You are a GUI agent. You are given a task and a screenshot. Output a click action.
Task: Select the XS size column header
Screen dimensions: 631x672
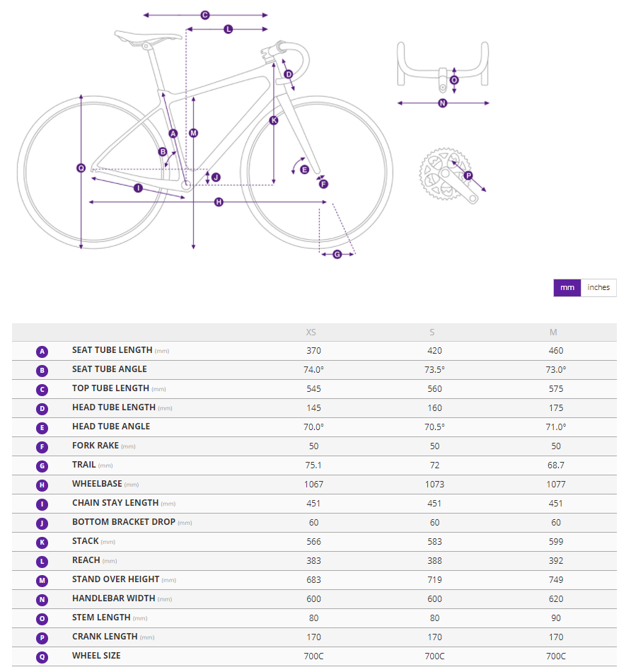click(x=311, y=332)
